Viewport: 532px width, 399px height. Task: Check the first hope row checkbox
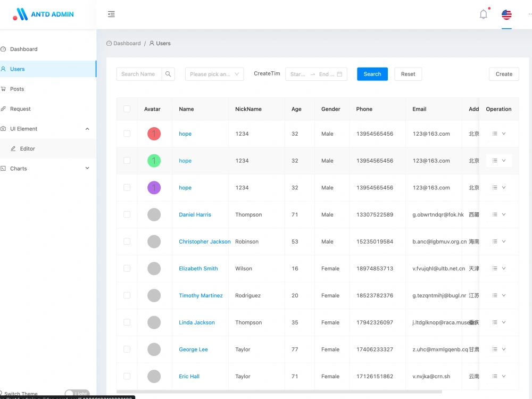pyautogui.click(x=127, y=134)
